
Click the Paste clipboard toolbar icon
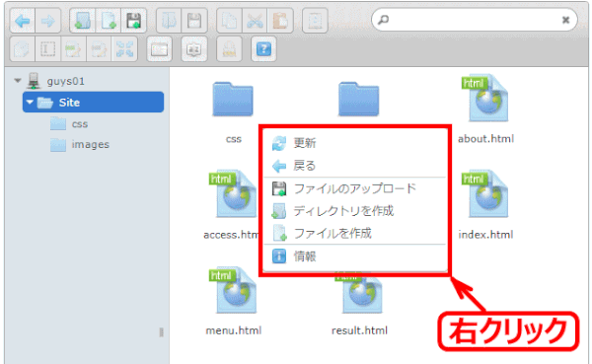click(x=280, y=21)
